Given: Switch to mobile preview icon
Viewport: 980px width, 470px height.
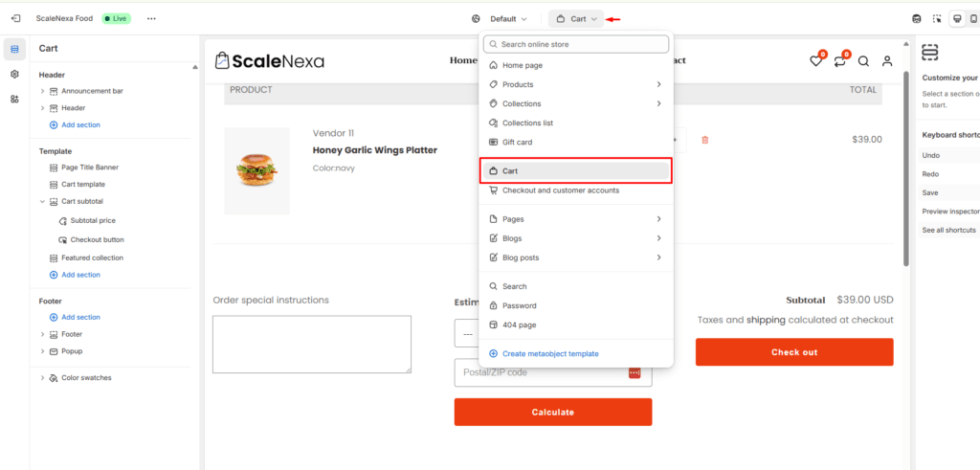Looking at the screenshot, I should (x=973, y=19).
